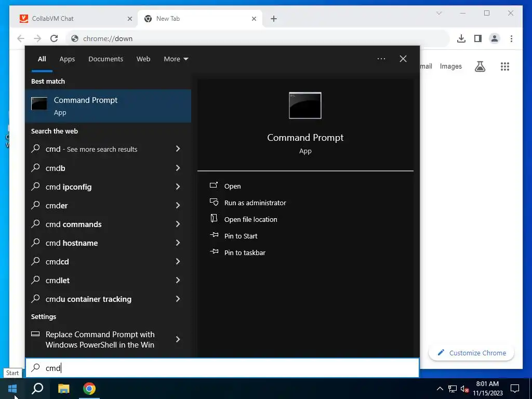The width and height of the screenshot is (532, 399).
Task: Expand the cmd commands suggestion arrow
Action: pos(178,224)
